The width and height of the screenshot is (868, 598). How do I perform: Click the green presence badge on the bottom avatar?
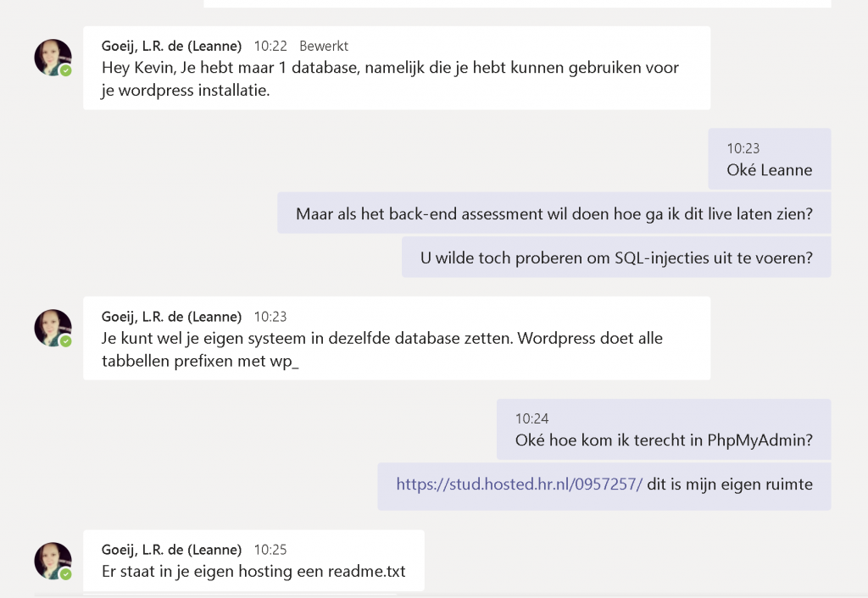66,573
